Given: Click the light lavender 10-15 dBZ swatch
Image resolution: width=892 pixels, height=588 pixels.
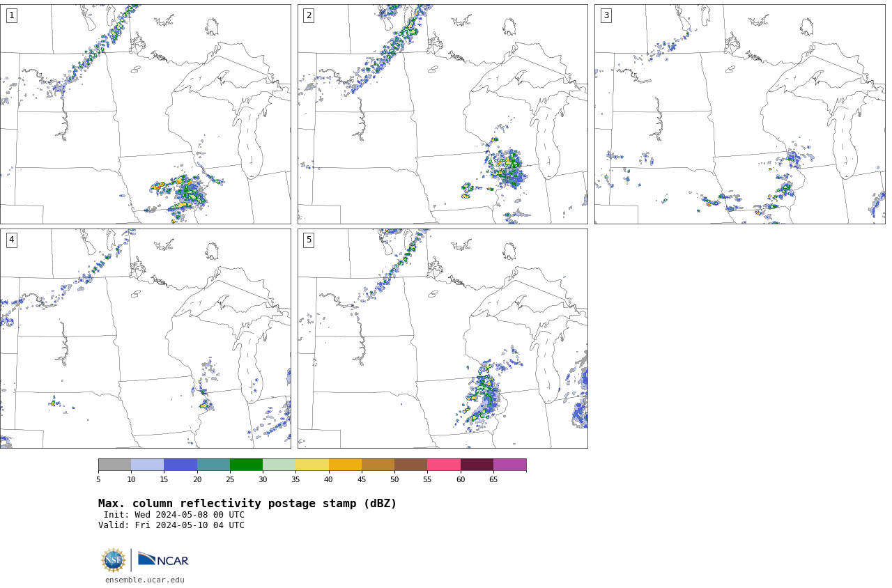Looking at the screenshot, I should click(x=147, y=465).
